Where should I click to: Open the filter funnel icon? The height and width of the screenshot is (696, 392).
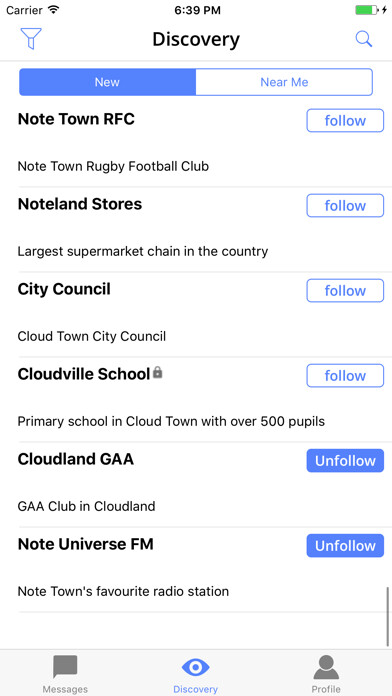point(31,39)
